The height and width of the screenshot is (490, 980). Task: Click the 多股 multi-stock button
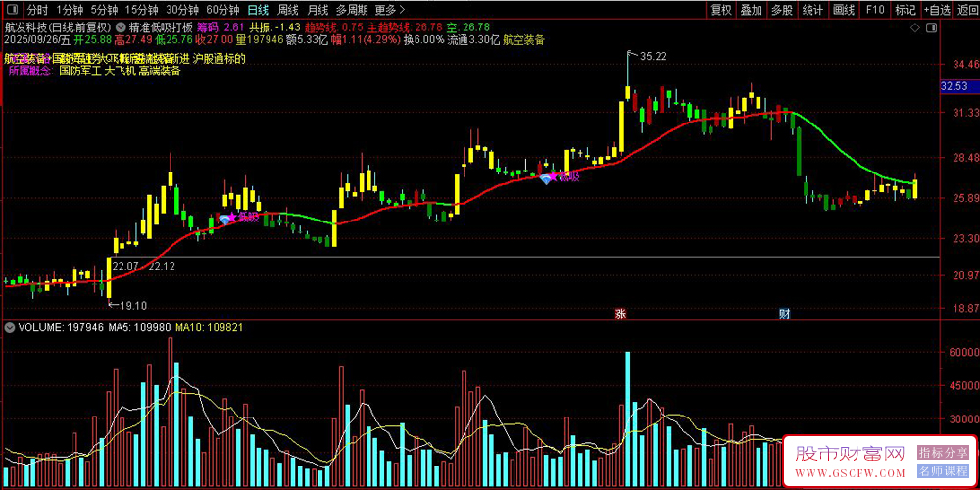click(782, 10)
